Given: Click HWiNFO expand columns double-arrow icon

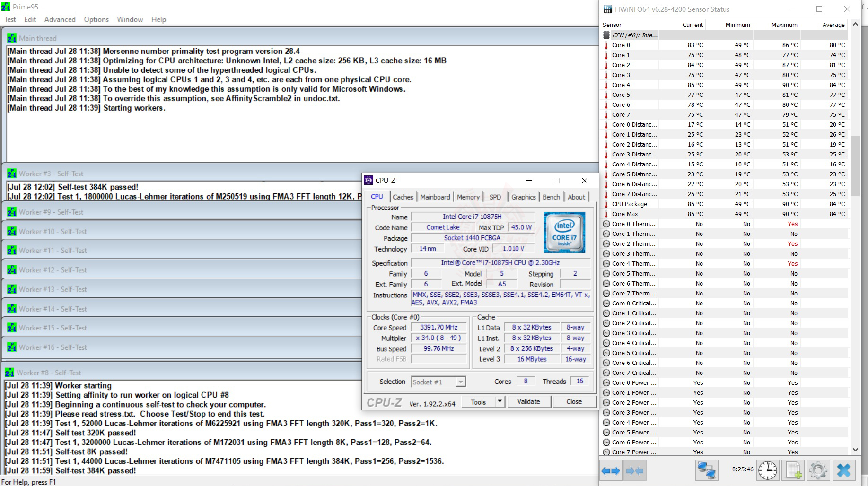Looking at the screenshot, I should 610,471.
